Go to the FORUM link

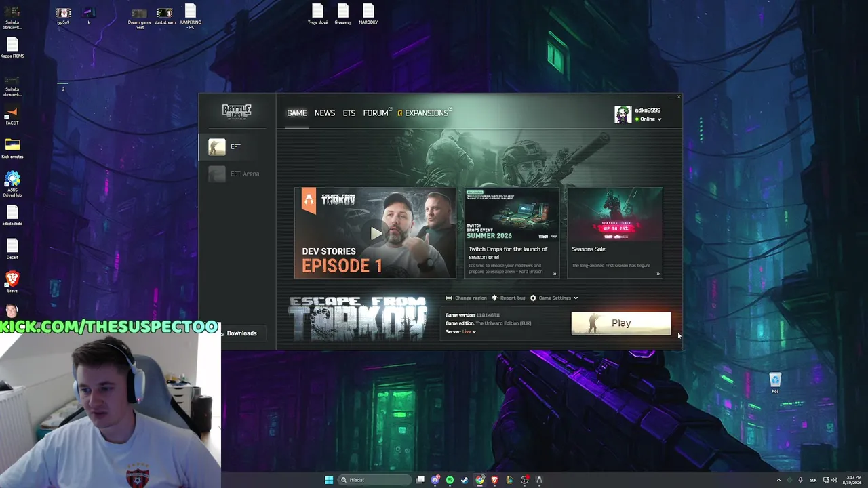376,113
